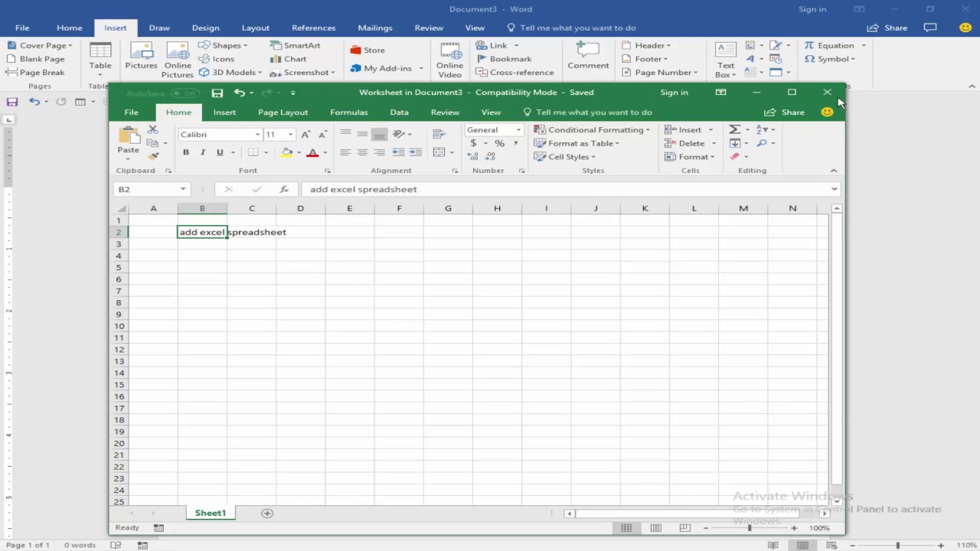Click the Percent Style icon
The image size is (980, 551).
click(499, 143)
